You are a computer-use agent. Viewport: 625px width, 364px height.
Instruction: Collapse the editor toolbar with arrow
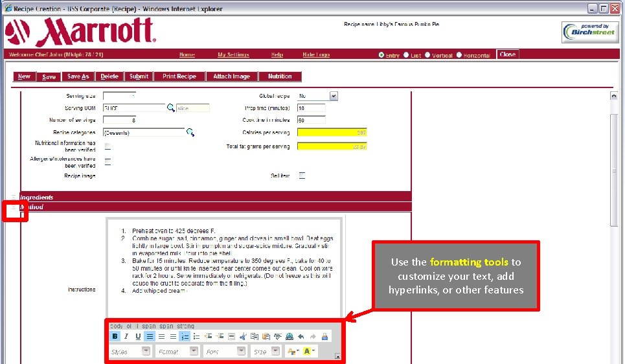click(x=337, y=356)
